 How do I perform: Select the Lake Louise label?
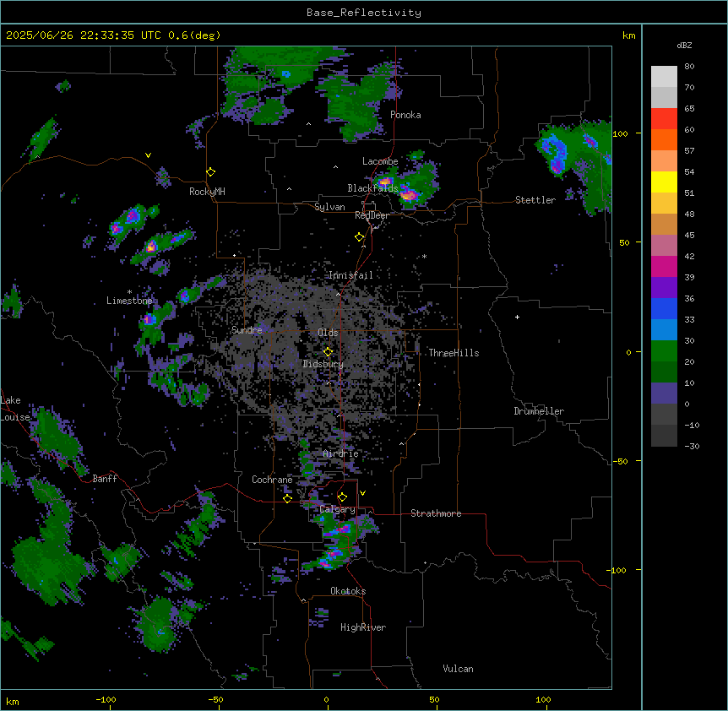coord(15,409)
